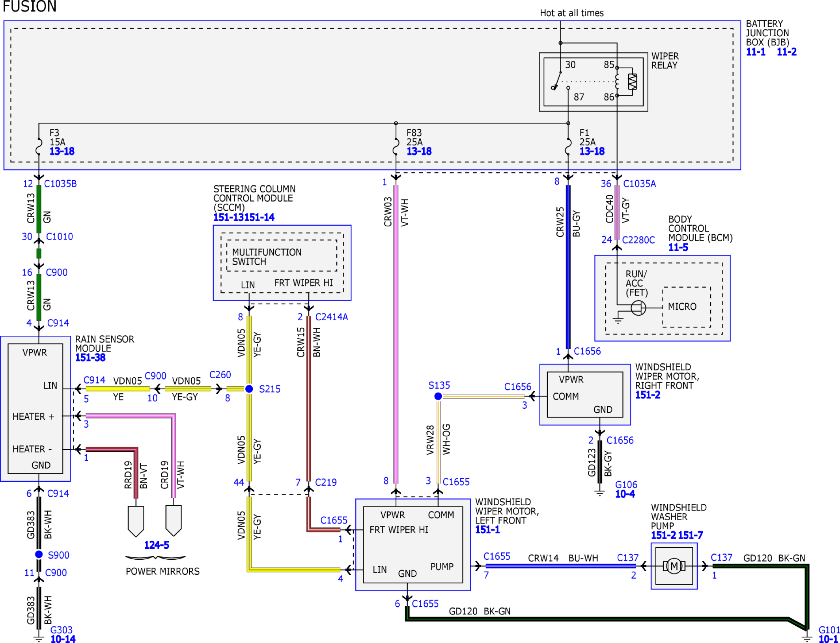Click the WH-OG wire color label
The width and height of the screenshot is (840, 643).
[x=446, y=439]
